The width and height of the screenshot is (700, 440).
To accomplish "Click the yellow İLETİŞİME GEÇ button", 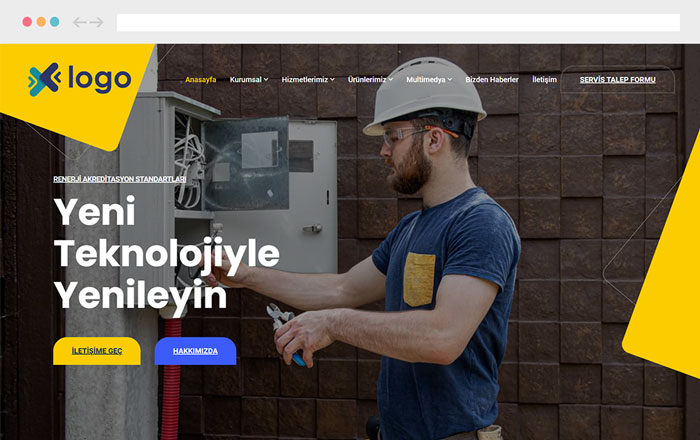I will point(97,351).
